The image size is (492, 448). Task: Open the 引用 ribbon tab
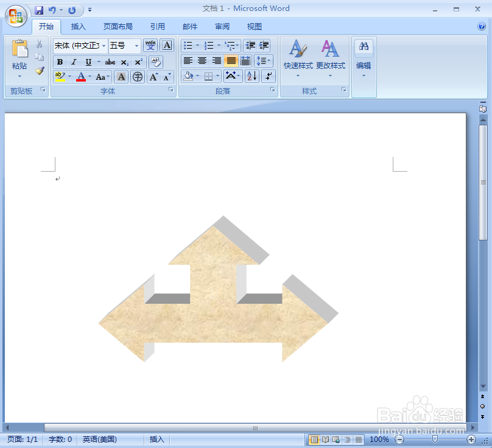[158, 27]
